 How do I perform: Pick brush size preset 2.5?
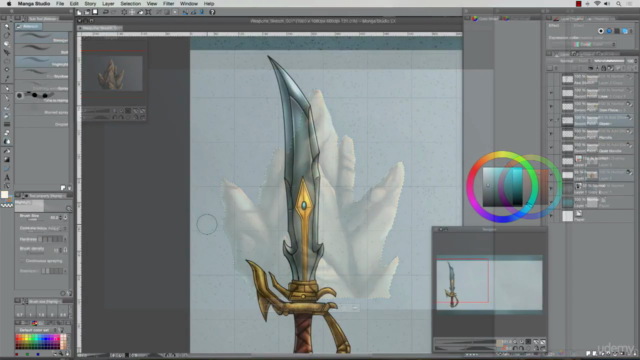(x=62, y=312)
